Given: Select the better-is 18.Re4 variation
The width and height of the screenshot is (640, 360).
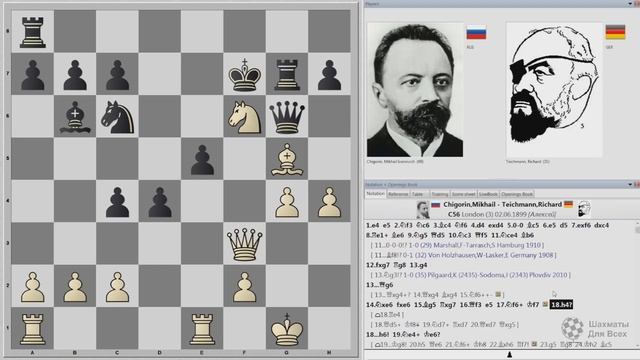Looking at the screenshot, I should (x=387, y=315).
